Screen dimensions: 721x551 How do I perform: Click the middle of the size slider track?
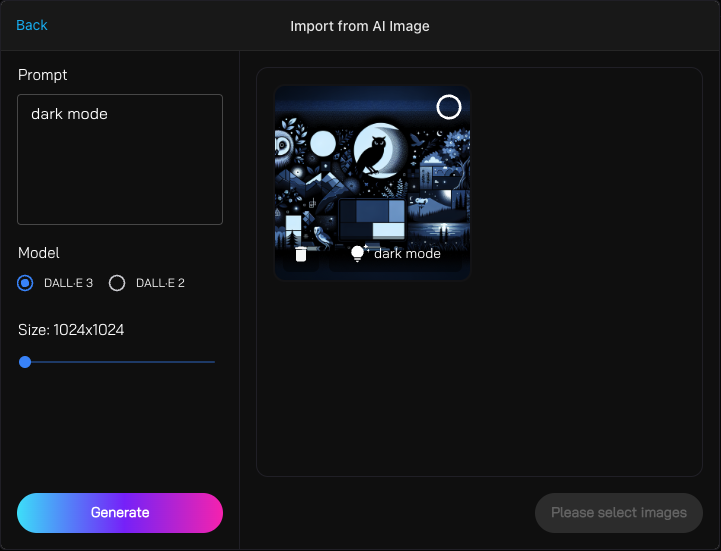pos(120,362)
